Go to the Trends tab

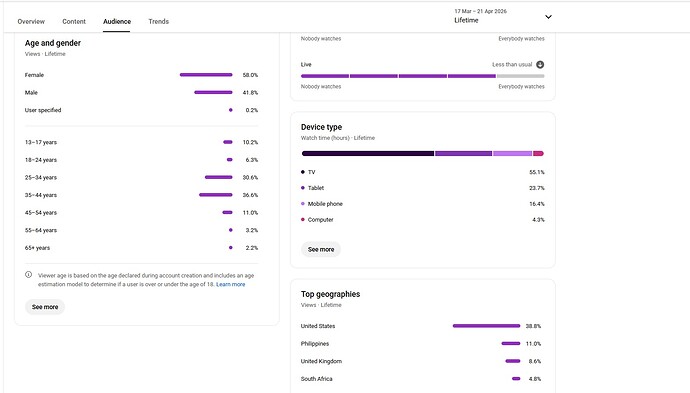(158, 21)
